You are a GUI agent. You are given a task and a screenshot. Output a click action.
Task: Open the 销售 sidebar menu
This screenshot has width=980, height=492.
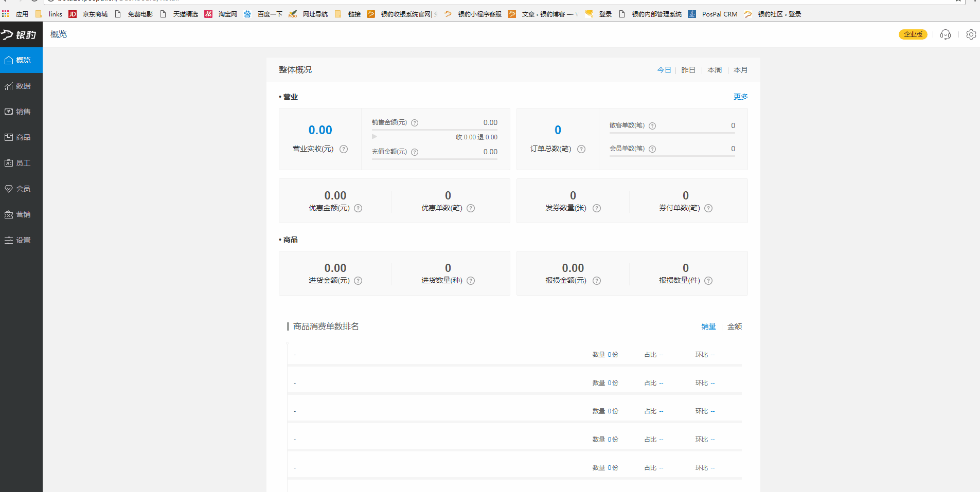tap(21, 112)
